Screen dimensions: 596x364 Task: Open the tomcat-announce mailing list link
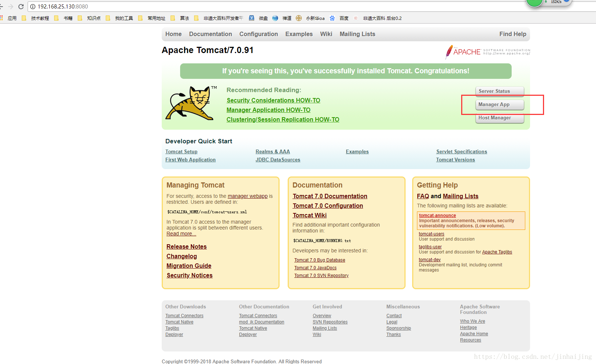[x=438, y=216]
